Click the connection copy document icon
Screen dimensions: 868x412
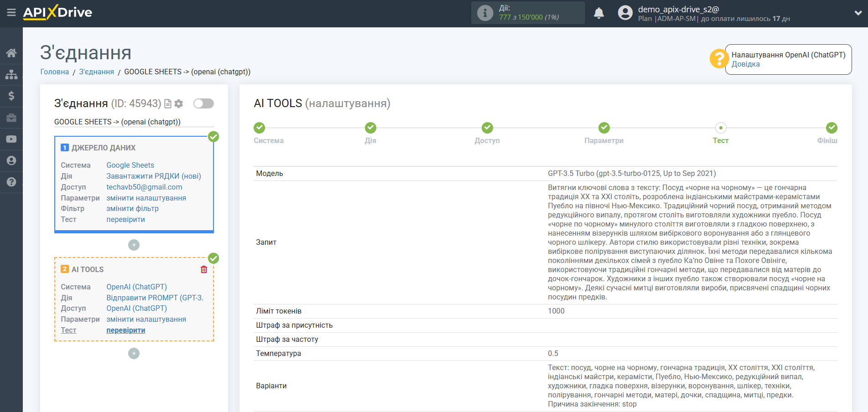coord(168,104)
